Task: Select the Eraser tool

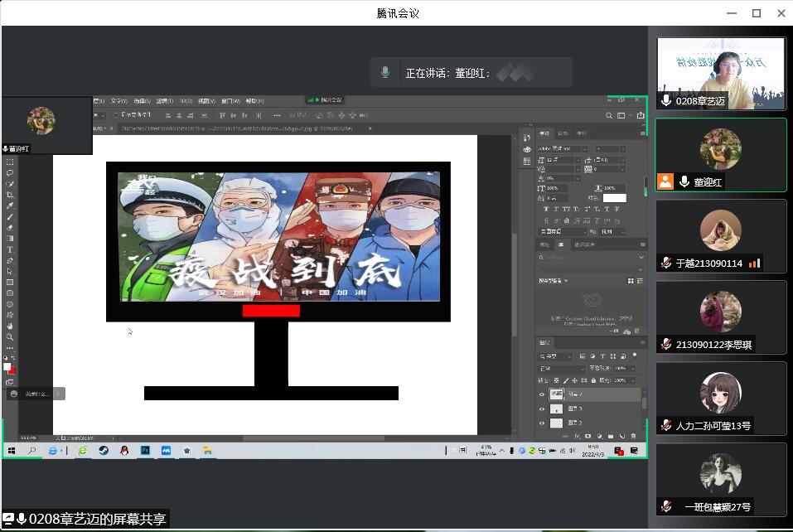Action: pyautogui.click(x=10, y=228)
